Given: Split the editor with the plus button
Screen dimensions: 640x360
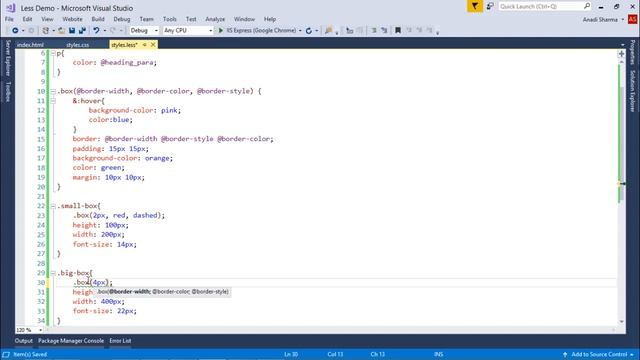Looking at the screenshot, I should [x=621, y=54].
